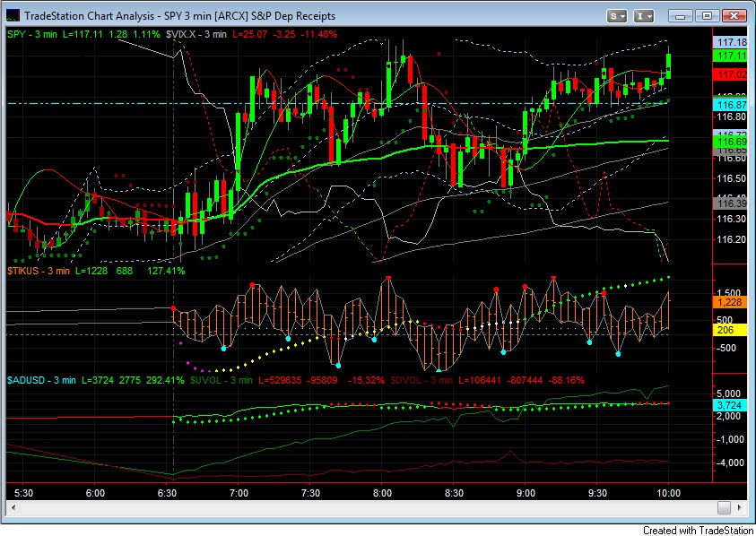Select the '$DVOL - 3 min' label

click(x=421, y=380)
